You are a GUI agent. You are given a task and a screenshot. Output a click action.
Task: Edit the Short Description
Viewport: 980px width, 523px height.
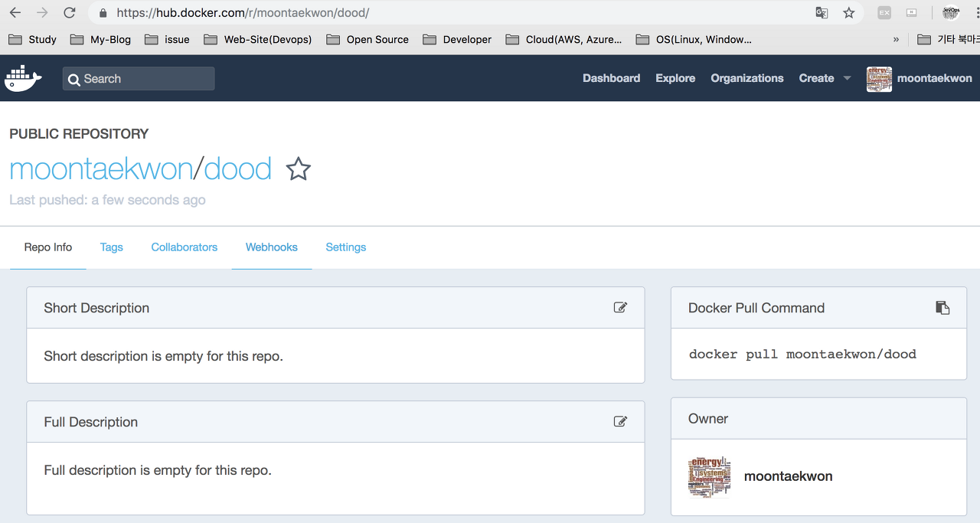620,308
